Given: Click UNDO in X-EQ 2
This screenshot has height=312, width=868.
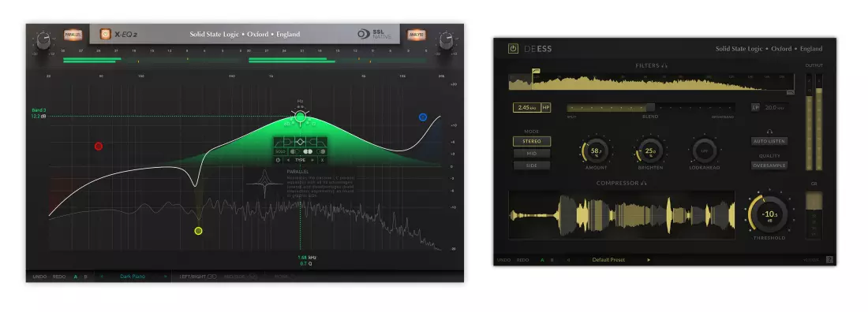Looking at the screenshot, I should pos(40,276).
